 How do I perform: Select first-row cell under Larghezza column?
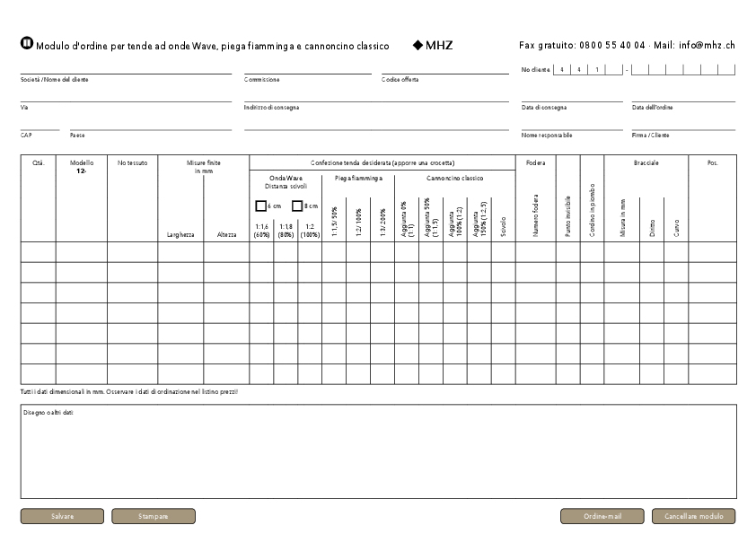click(180, 251)
